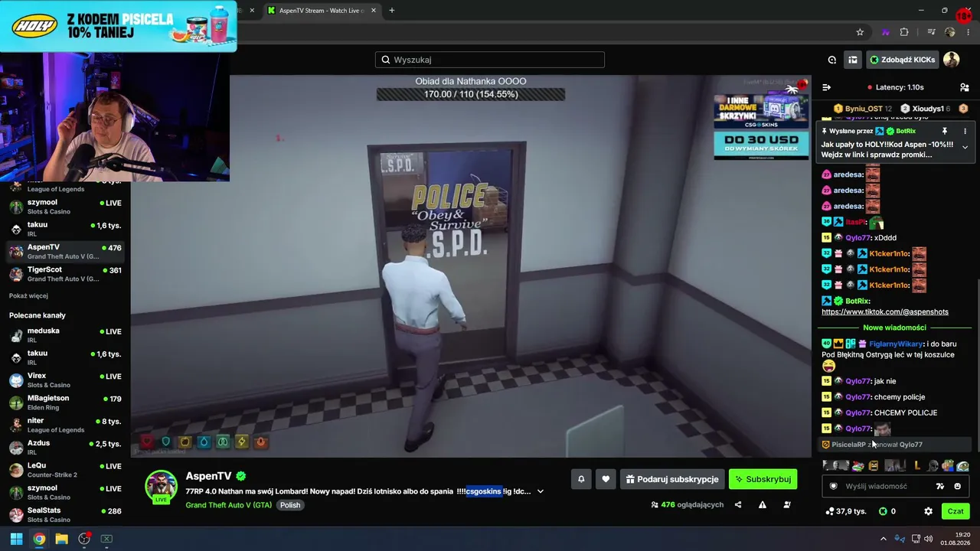Switch to the AspenTV Stream browser tab

(321, 11)
